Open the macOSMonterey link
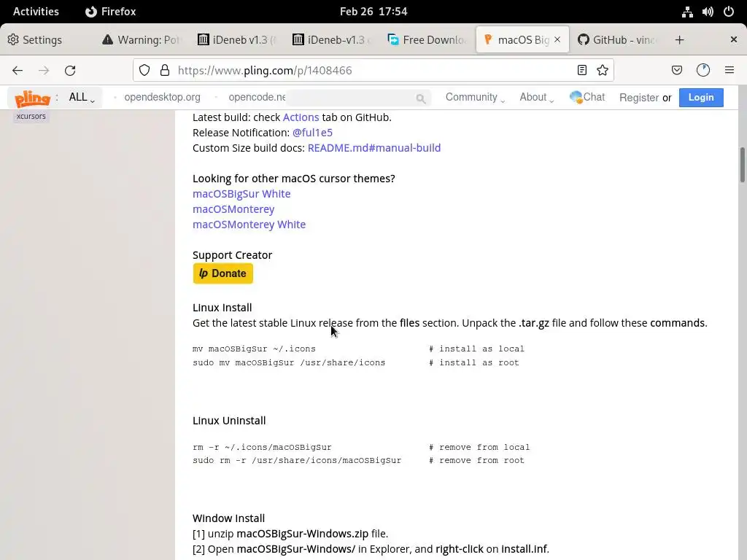This screenshot has width=747, height=560. coord(233,209)
